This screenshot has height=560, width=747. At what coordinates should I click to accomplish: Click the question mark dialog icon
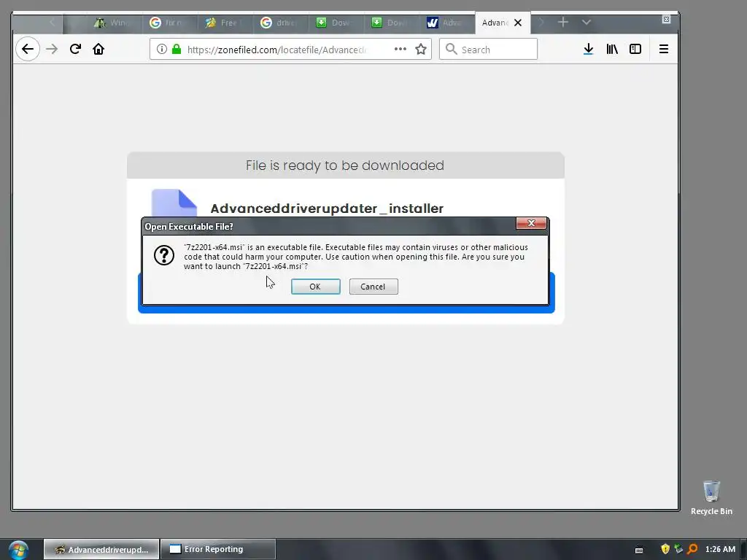coord(164,256)
